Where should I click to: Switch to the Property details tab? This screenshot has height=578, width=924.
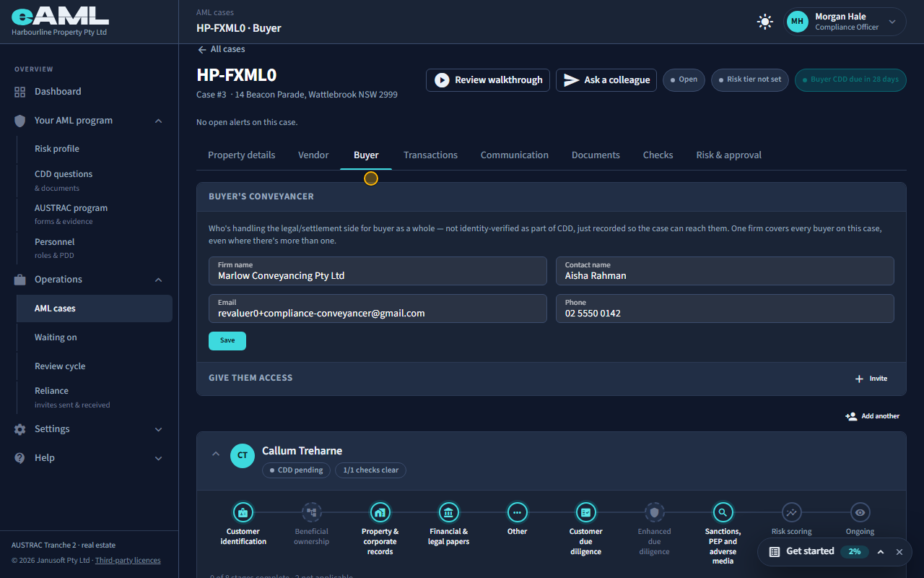[x=242, y=155]
